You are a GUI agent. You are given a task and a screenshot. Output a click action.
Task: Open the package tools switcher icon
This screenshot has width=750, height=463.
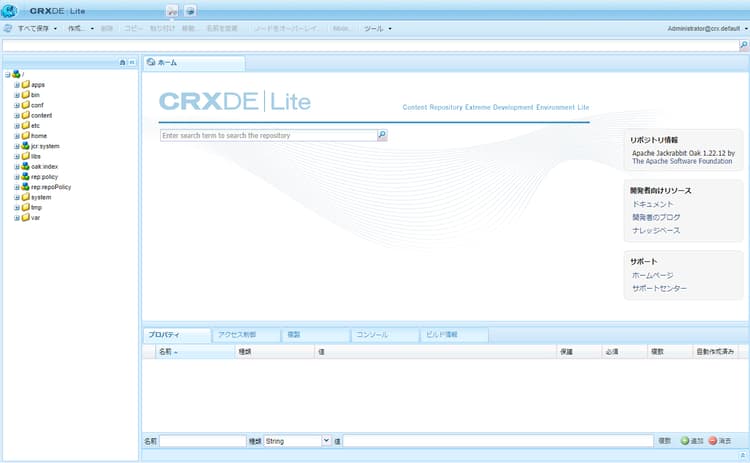coord(172,10)
